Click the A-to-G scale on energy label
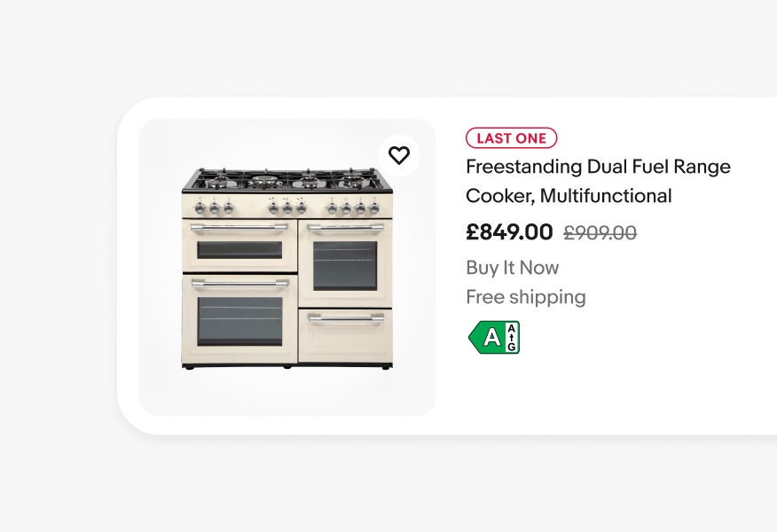Screen dimensions: 777x532 [512, 337]
